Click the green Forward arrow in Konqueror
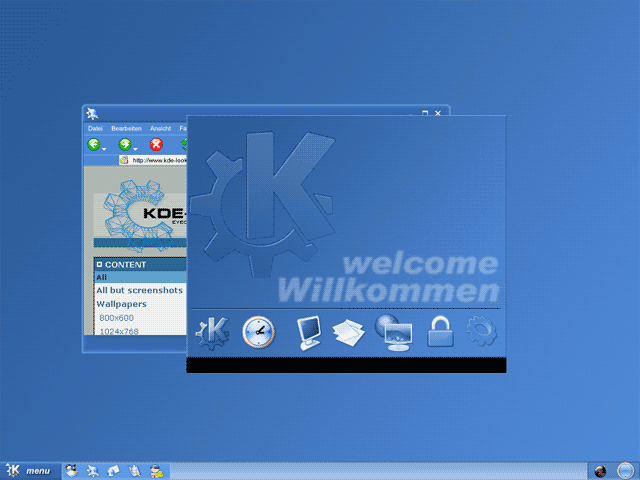 tap(124, 144)
